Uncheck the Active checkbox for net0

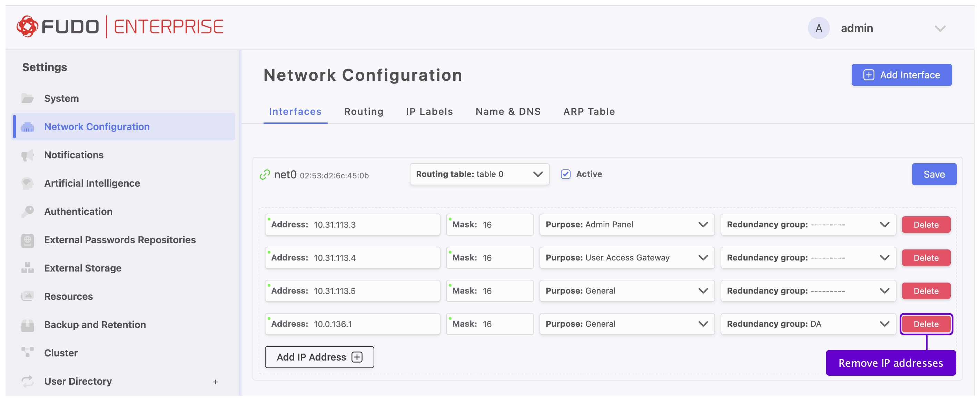pyautogui.click(x=565, y=174)
